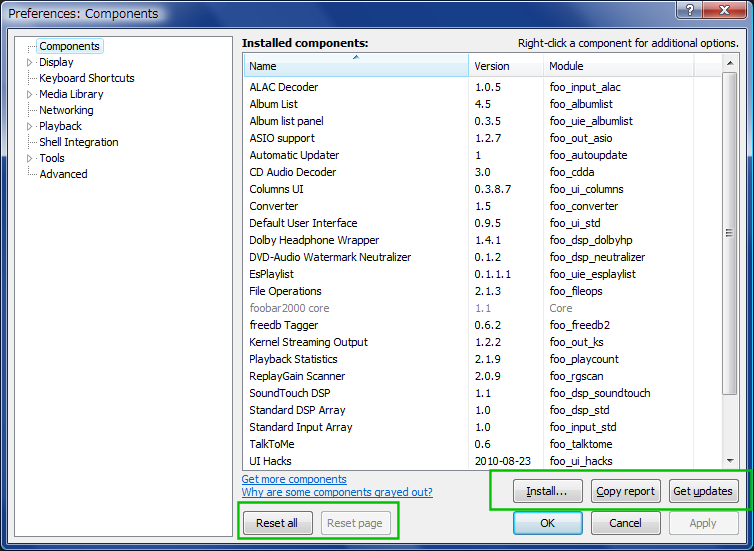The image size is (754, 551).
Task: Click the Reset all button
Action: [x=277, y=523]
